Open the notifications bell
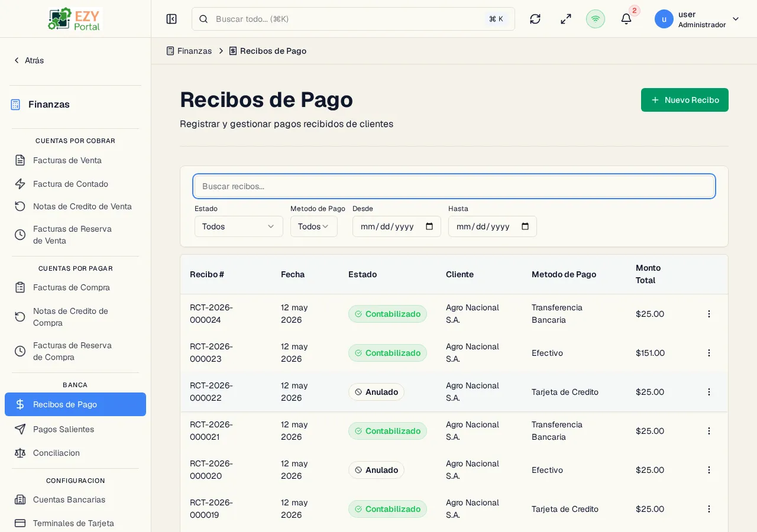757x532 pixels. point(626,19)
